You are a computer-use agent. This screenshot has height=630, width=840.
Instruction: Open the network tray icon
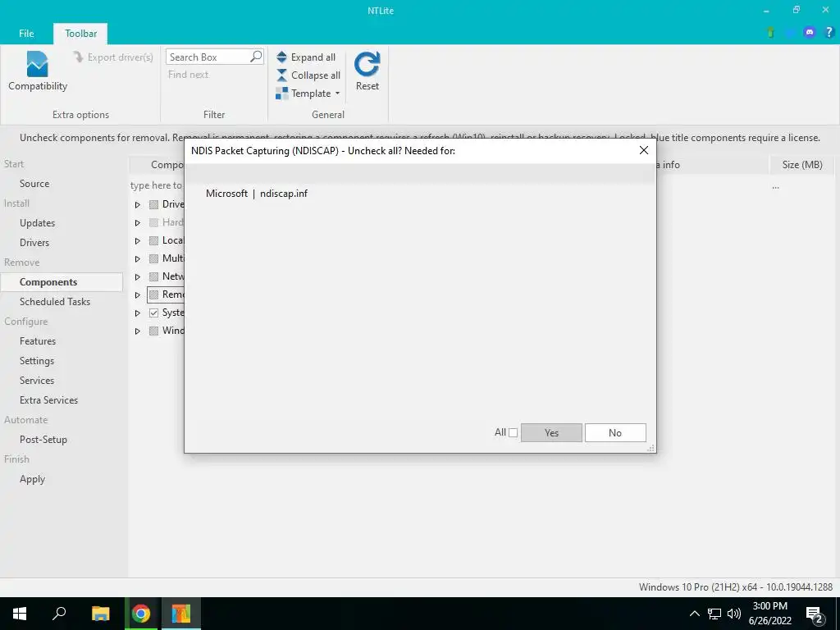tap(714, 614)
